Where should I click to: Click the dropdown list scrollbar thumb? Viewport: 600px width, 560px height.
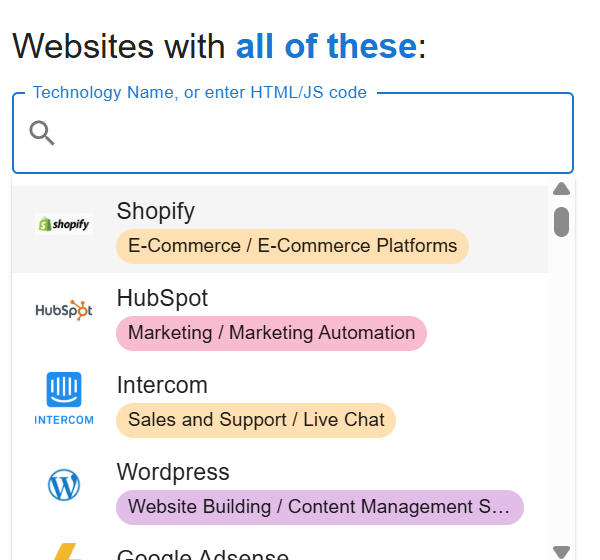(561, 221)
